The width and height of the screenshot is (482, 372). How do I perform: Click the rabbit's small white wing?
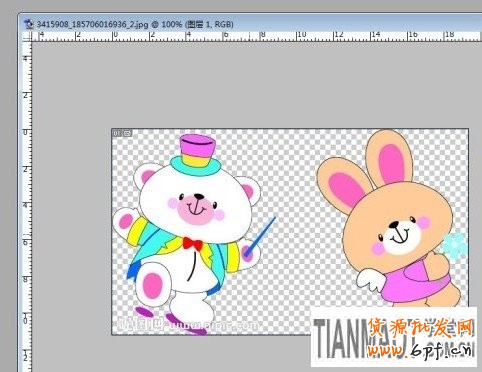click(x=371, y=278)
